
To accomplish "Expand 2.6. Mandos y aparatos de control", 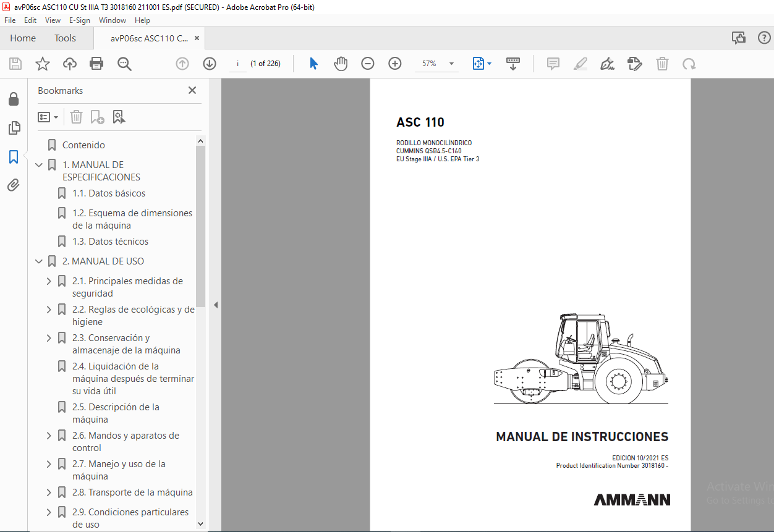I will 49,436.
